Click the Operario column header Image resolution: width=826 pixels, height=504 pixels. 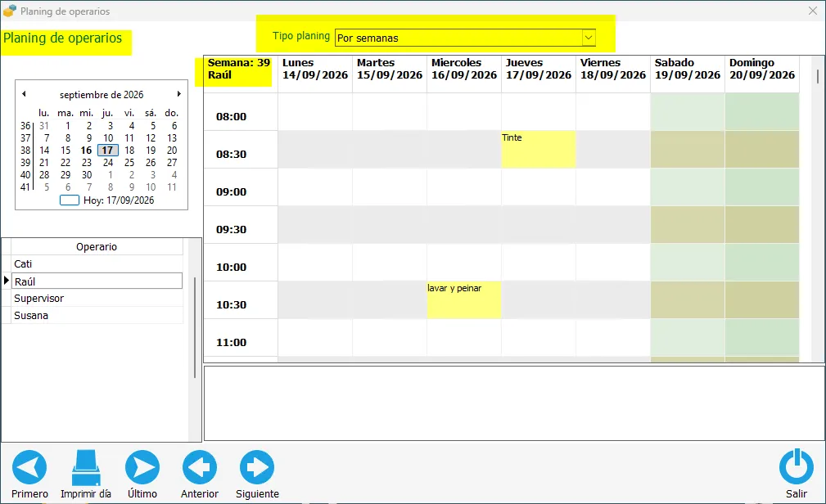97,246
